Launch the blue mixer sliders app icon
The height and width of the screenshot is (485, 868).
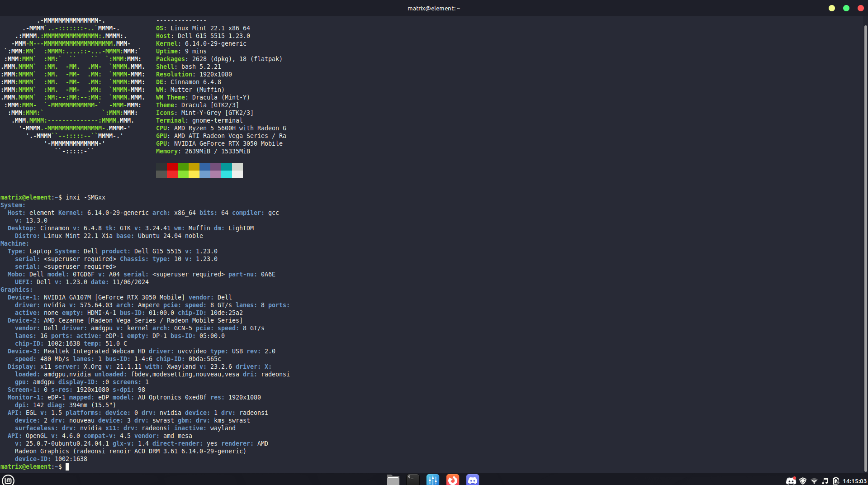tap(432, 480)
